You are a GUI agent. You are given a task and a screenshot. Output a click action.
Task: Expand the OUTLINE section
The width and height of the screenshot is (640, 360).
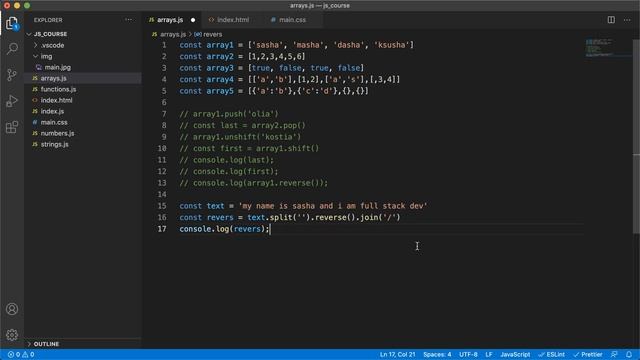83,344
